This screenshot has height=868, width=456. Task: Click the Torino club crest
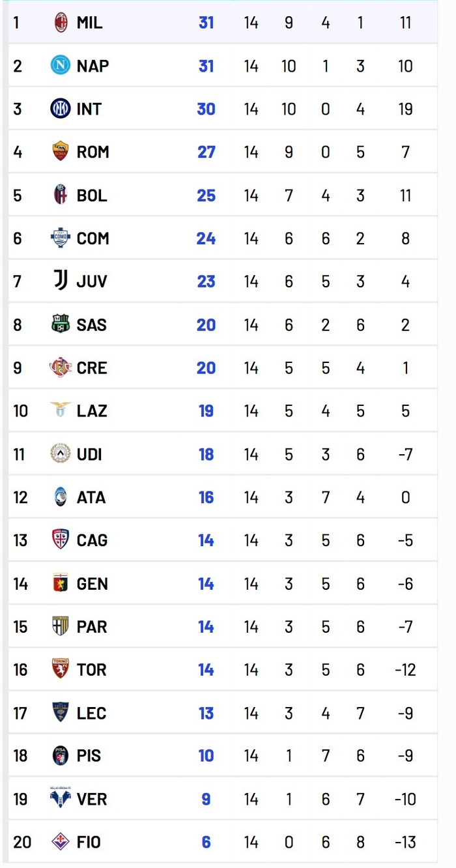click(x=61, y=669)
